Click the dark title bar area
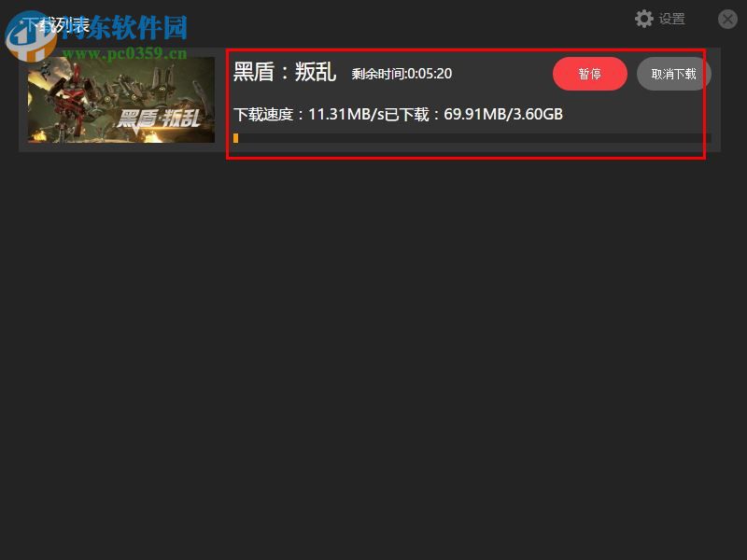Viewport: 747px width, 560px height. click(373, 19)
